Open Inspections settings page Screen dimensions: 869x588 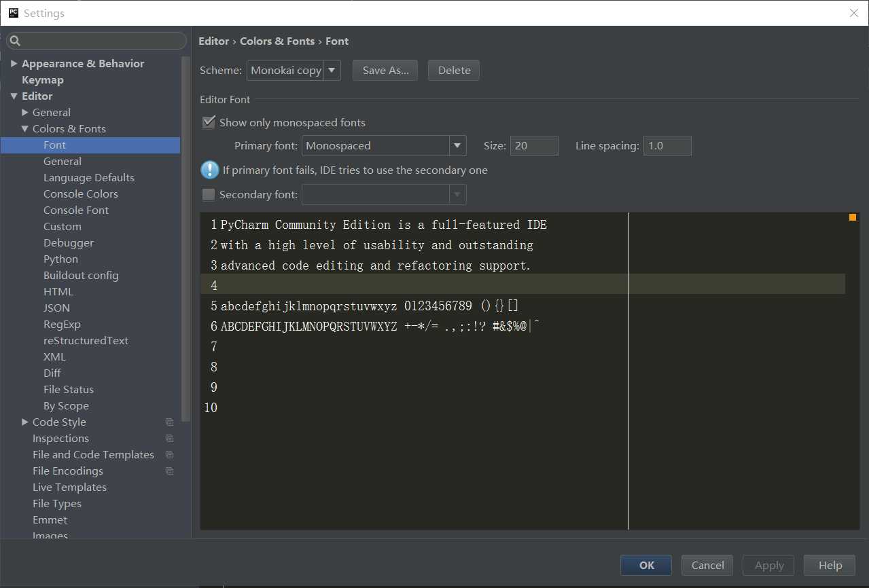[60, 439]
